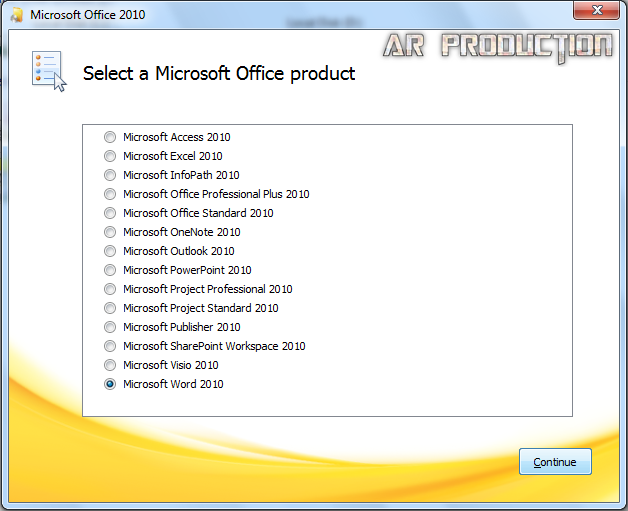This screenshot has width=628, height=511.
Task: Choose Microsoft SharePoint Workspace 2010
Action: [x=109, y=346]
